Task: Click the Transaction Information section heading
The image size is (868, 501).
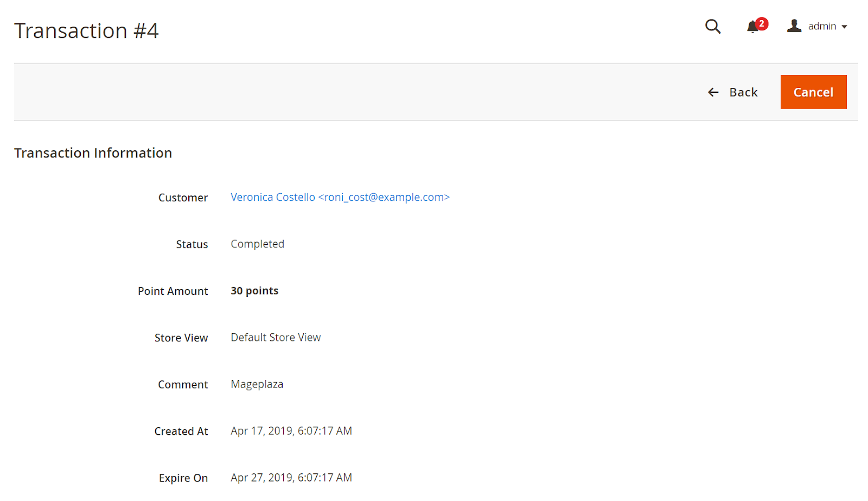Action: click(93, 153)
